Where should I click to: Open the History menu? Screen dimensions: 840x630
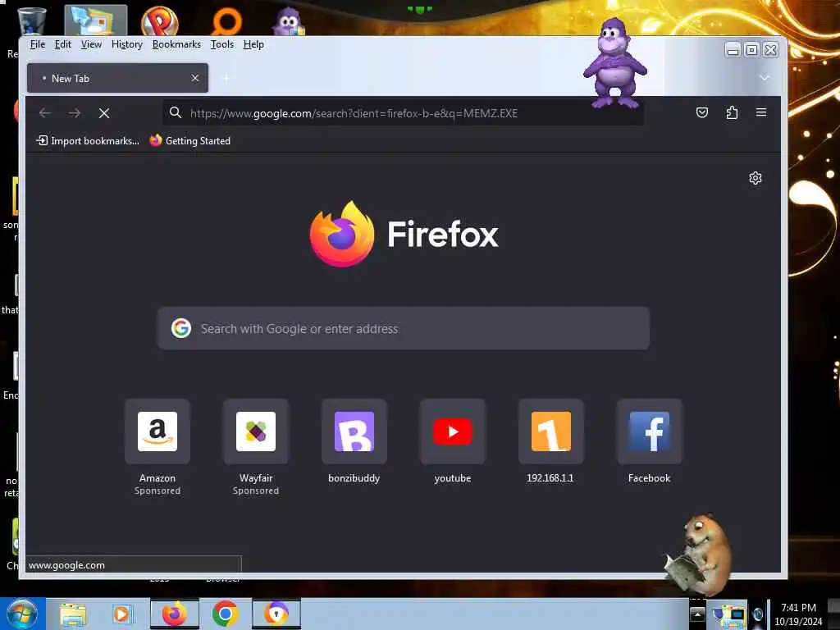[x=127, y=44]
